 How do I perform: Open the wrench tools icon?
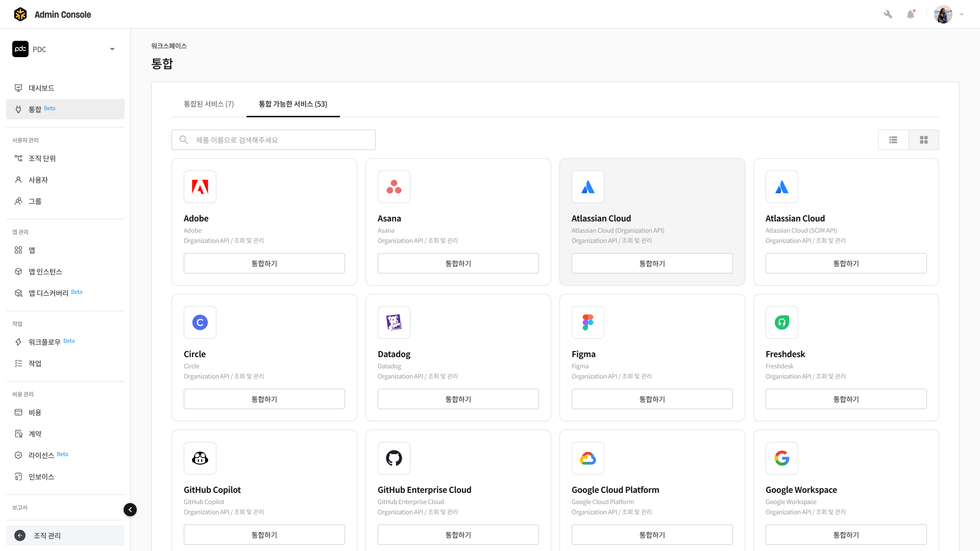coord(888,14)
